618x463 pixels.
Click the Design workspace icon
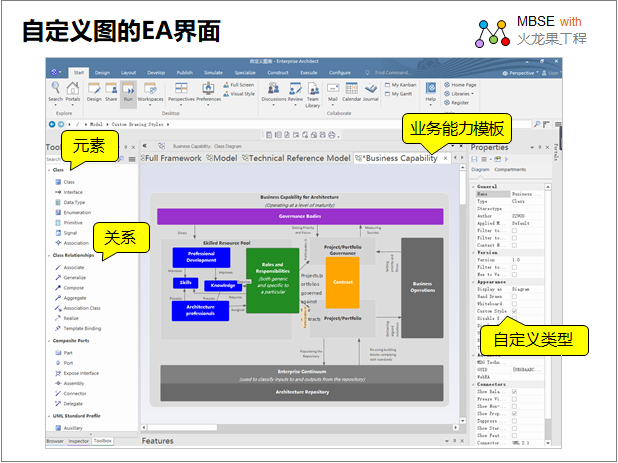94,87
